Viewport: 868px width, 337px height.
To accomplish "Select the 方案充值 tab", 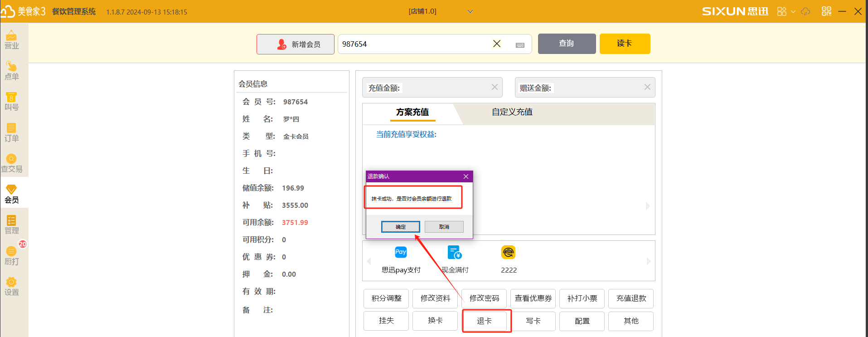I will (x=412, y=112).
